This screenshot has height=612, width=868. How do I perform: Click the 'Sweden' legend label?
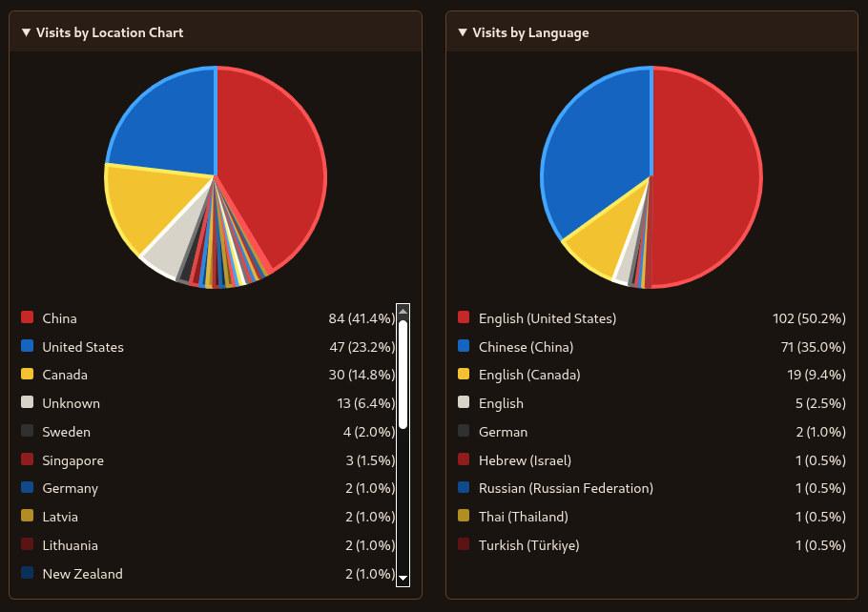point(66,432)
